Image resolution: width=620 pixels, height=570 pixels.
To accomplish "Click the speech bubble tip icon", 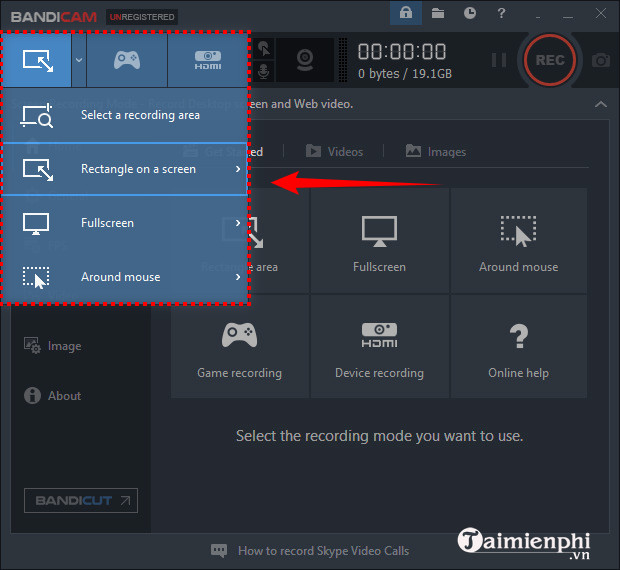I will click(219, 551).
